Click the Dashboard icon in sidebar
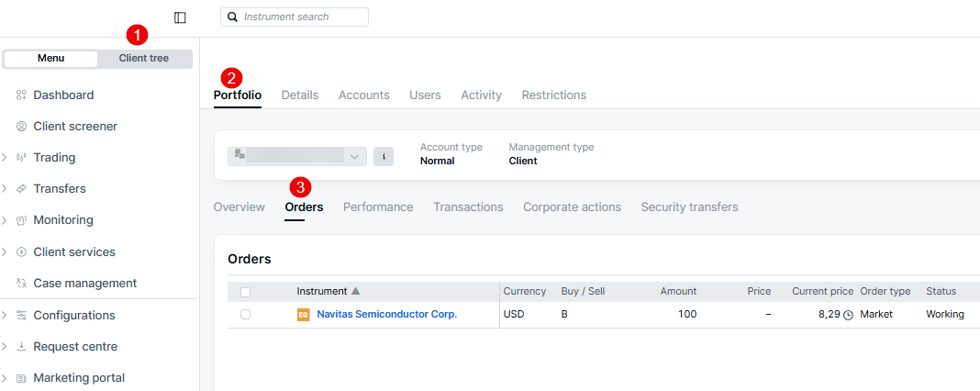 point(21,95)
